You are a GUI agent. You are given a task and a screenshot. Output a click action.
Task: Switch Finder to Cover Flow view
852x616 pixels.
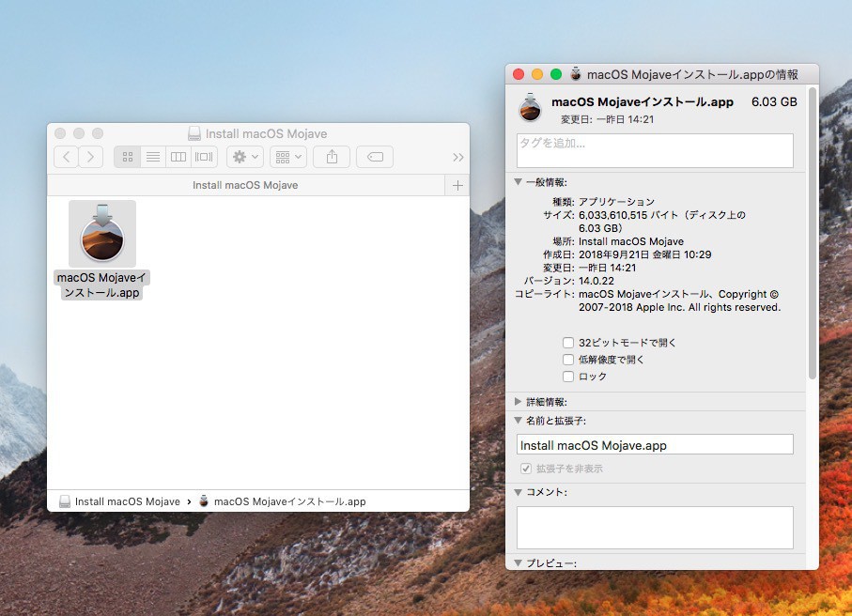click(x=204, y=157)
